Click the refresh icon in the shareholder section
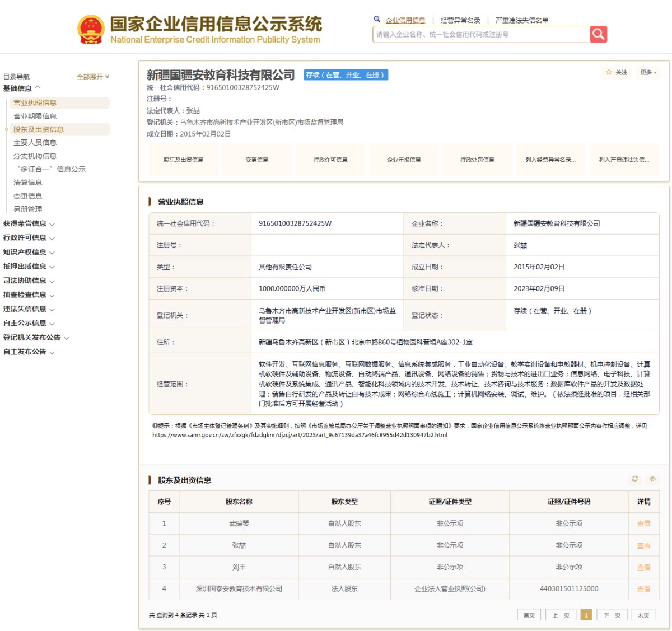The width and height of the screenshot is (672, 631). click(635, 479)
